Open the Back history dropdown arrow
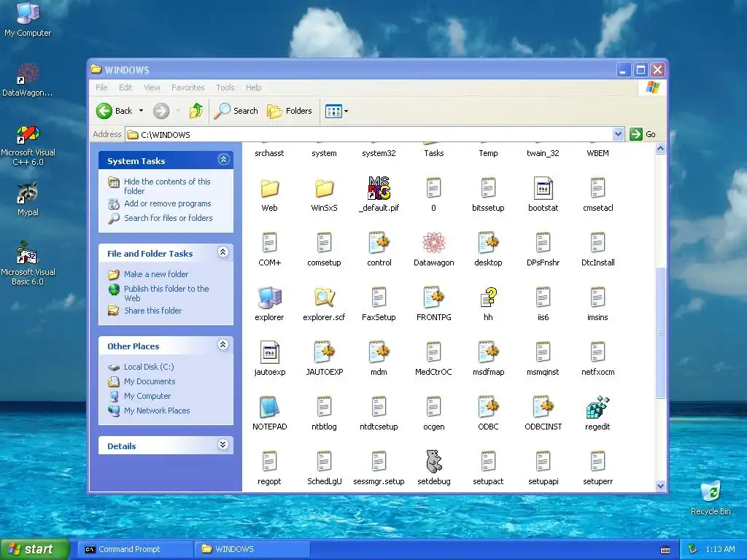Screen dimensions: 747x560 tap(141, 111)
